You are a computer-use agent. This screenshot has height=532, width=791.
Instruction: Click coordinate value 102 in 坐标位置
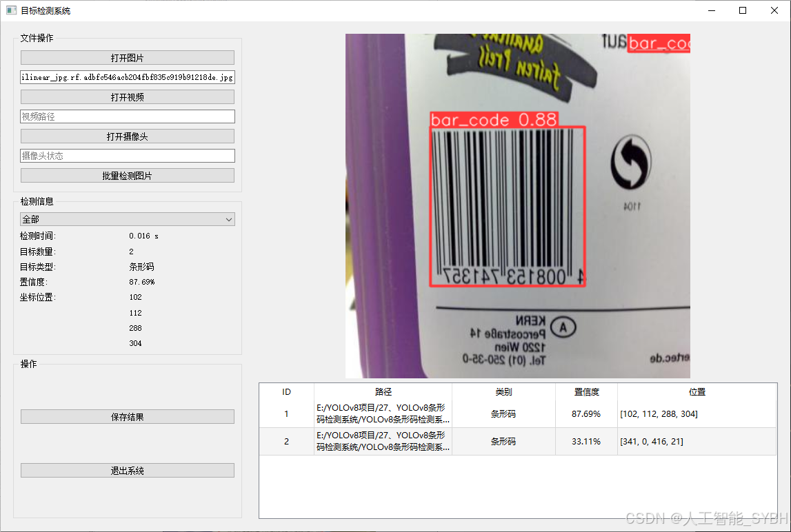pos(135,297)
